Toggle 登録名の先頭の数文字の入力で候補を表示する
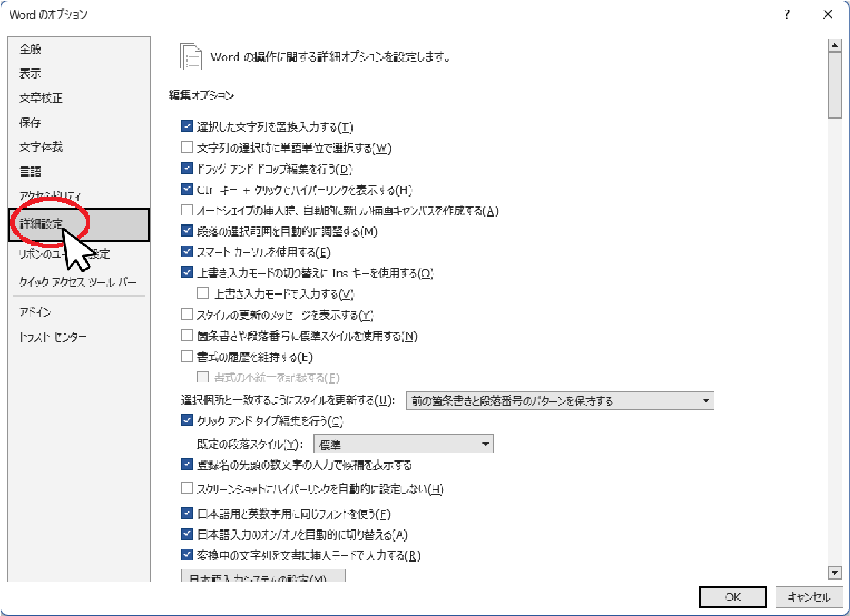 coord(187,464)
